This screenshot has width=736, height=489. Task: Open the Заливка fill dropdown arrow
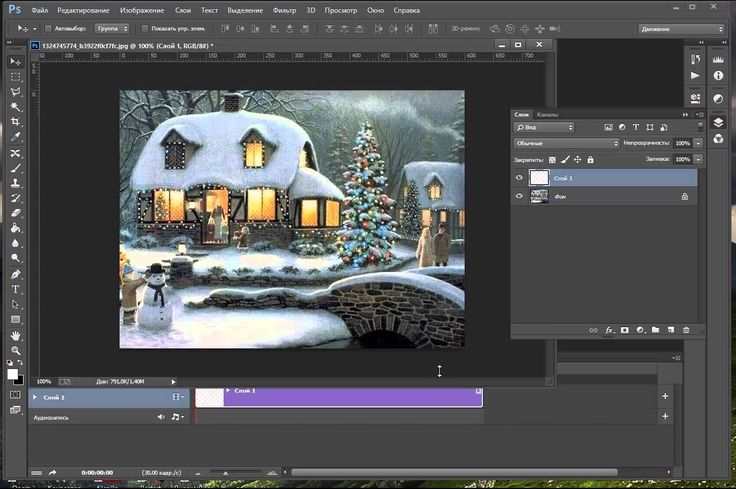coord(699,160)
